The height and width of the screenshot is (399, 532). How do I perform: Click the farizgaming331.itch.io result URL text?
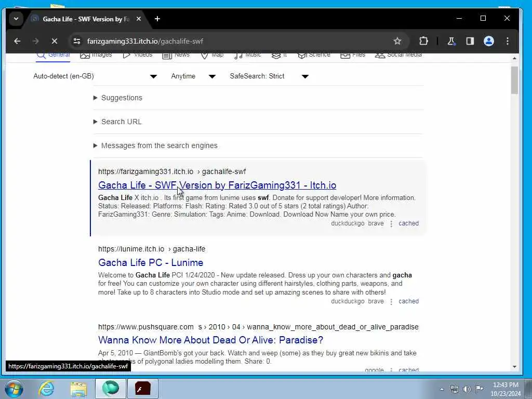[172, 171]
